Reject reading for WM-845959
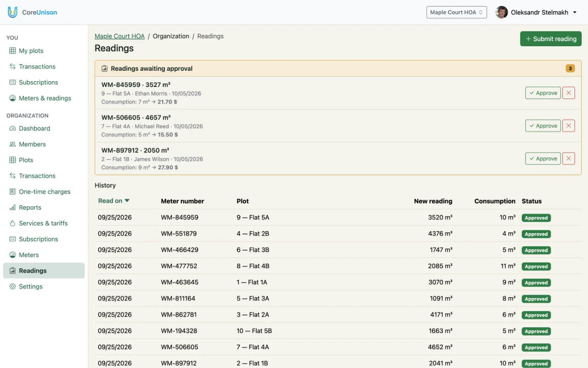This screenshot has width=588, height=368. point(569,93)
